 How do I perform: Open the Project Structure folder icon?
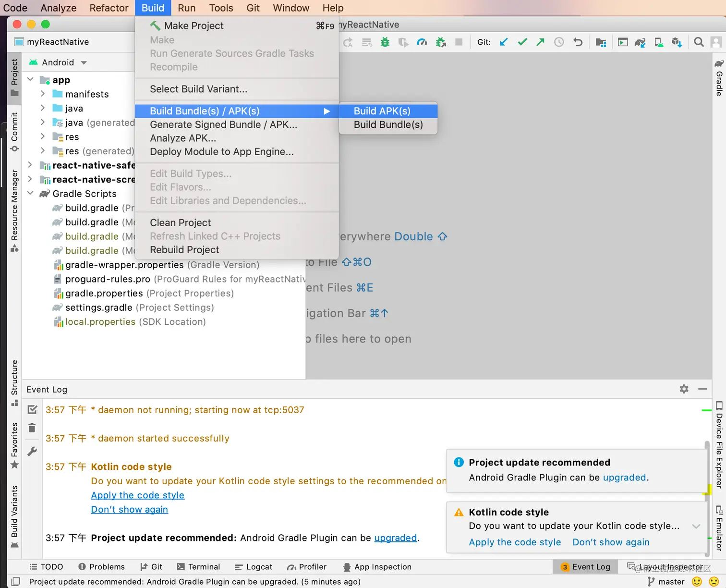[601, 42]
